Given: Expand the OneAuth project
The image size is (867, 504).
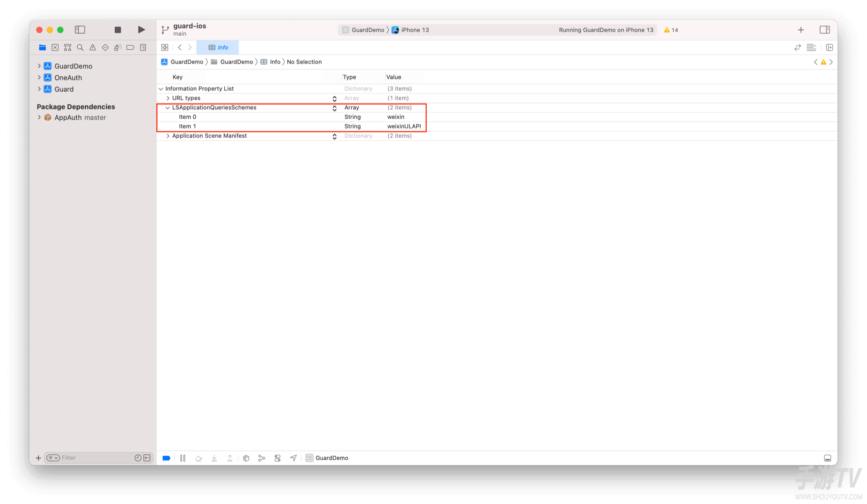Looking at the screenshot, I should tap(39, 78).
